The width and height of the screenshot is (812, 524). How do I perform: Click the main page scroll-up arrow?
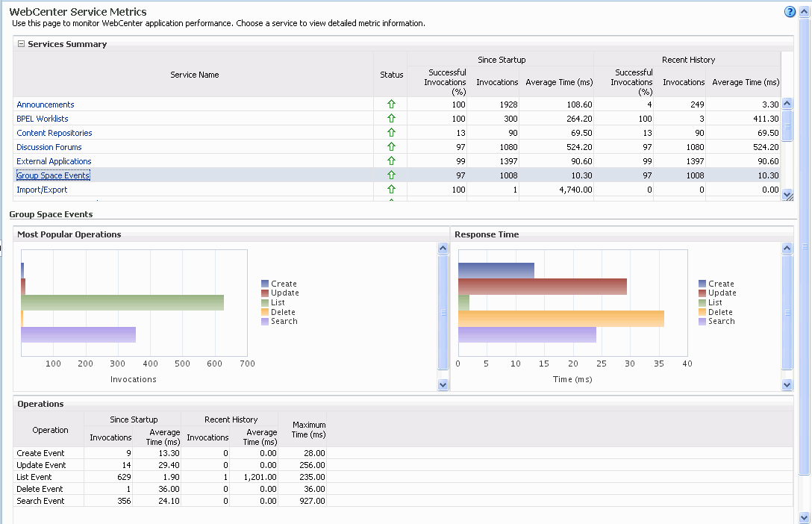(x=805, y=12)
